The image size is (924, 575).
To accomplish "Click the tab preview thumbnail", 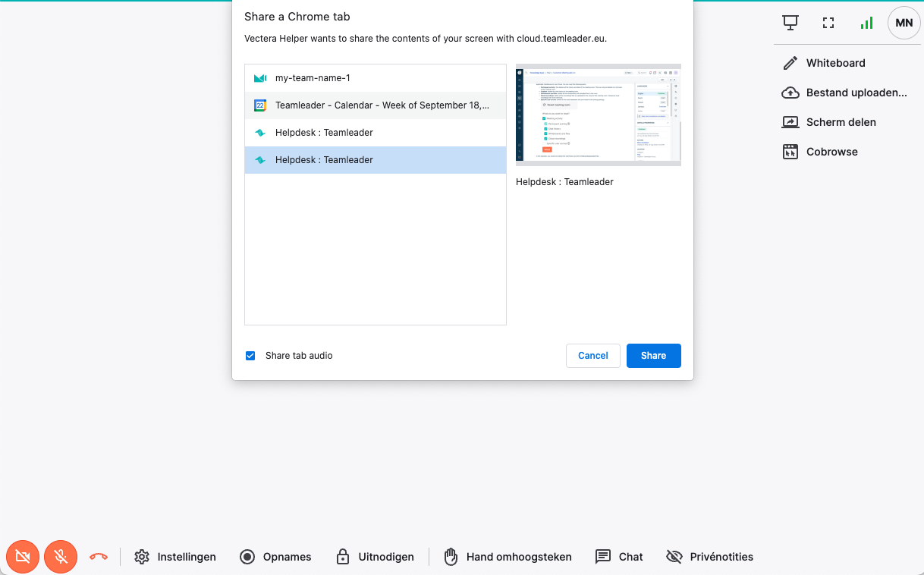I will pos(599,115).
